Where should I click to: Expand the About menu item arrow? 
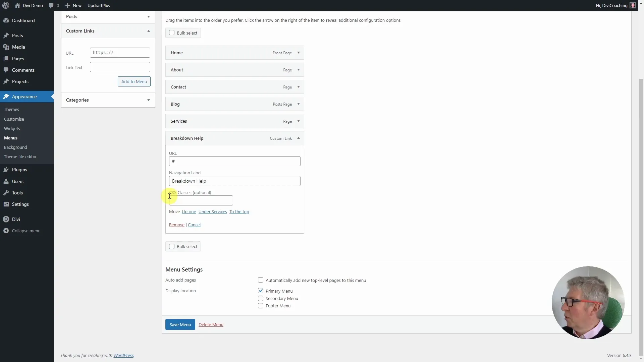click(x=298, y=70)
